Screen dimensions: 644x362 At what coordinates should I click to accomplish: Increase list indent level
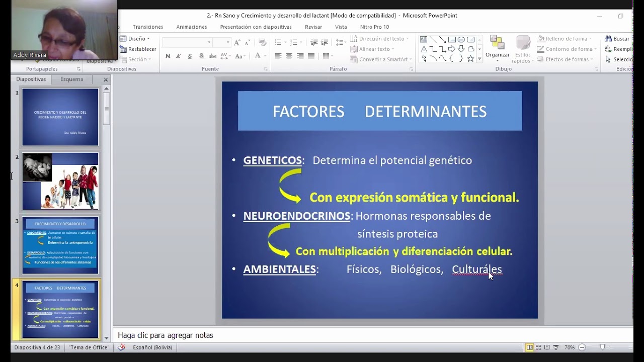[325, 42]
